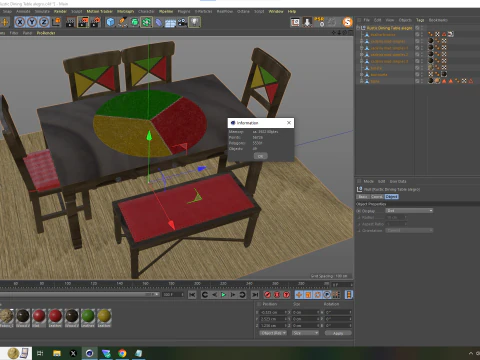Open the Render menu
The image size is (480, 360).
60,12
